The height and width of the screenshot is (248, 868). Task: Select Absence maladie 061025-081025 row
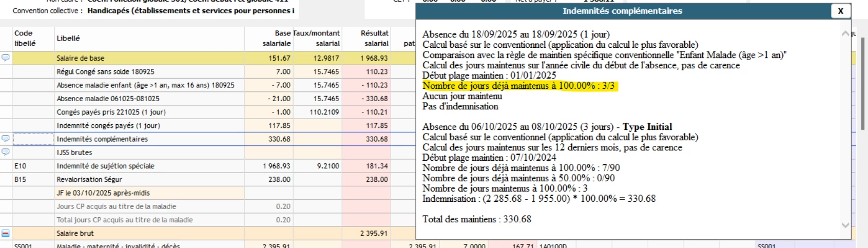point(108,99)
